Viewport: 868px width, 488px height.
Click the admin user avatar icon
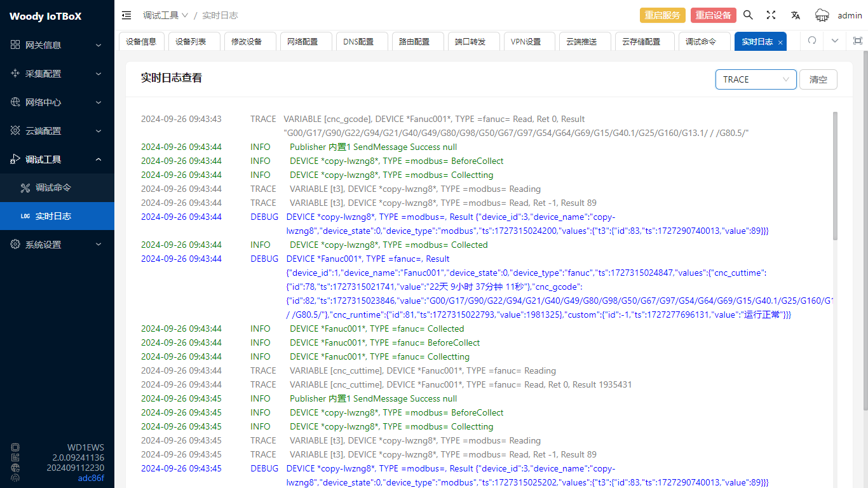pyautogui.click(x=822, y=15)
